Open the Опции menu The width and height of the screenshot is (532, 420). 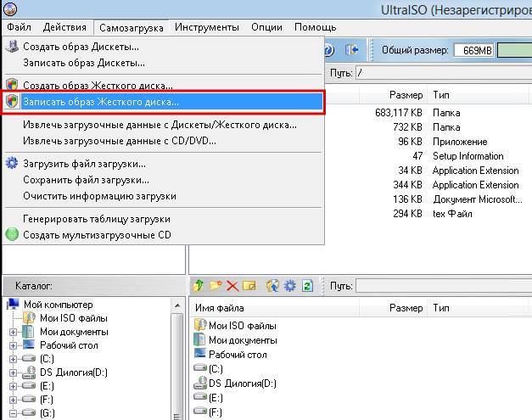click(266, 27)
